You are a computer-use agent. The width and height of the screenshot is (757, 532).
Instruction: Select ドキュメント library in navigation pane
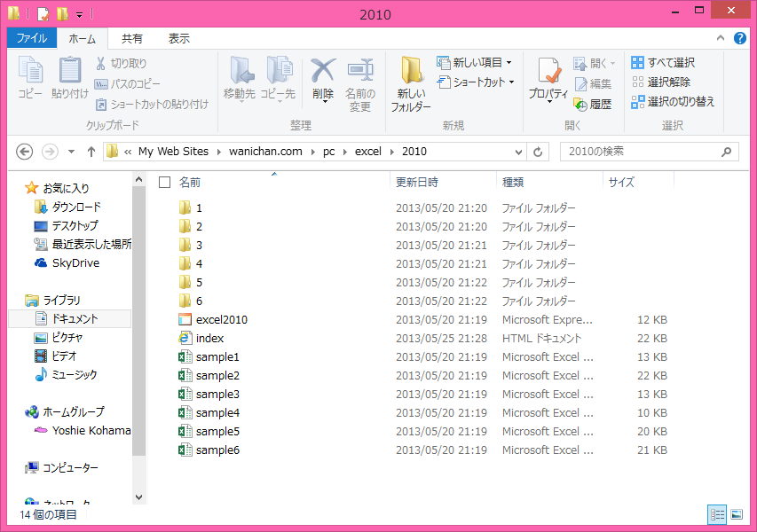pos(69,319)
